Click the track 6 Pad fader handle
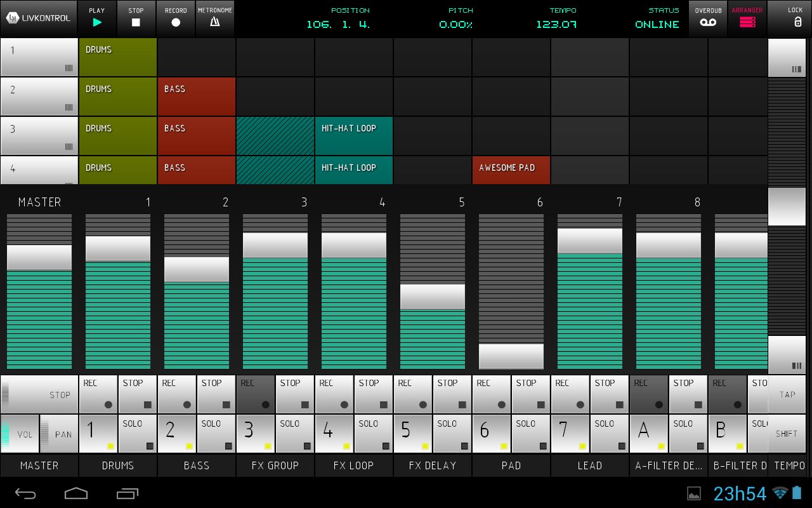The height and width of the screenshot is (508, 812). click(x=511, y=356)
